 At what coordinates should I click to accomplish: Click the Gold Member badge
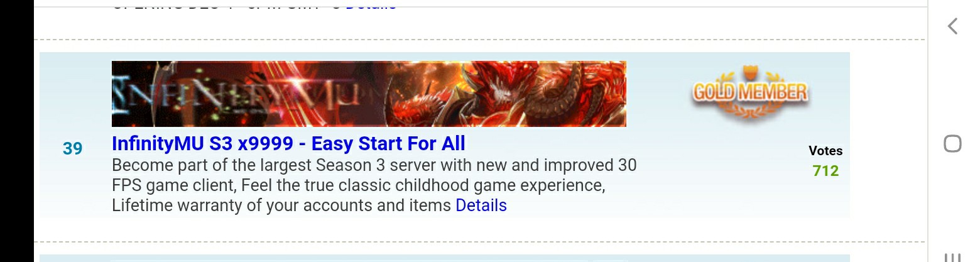pyautogui.click(x=750, y=94)
